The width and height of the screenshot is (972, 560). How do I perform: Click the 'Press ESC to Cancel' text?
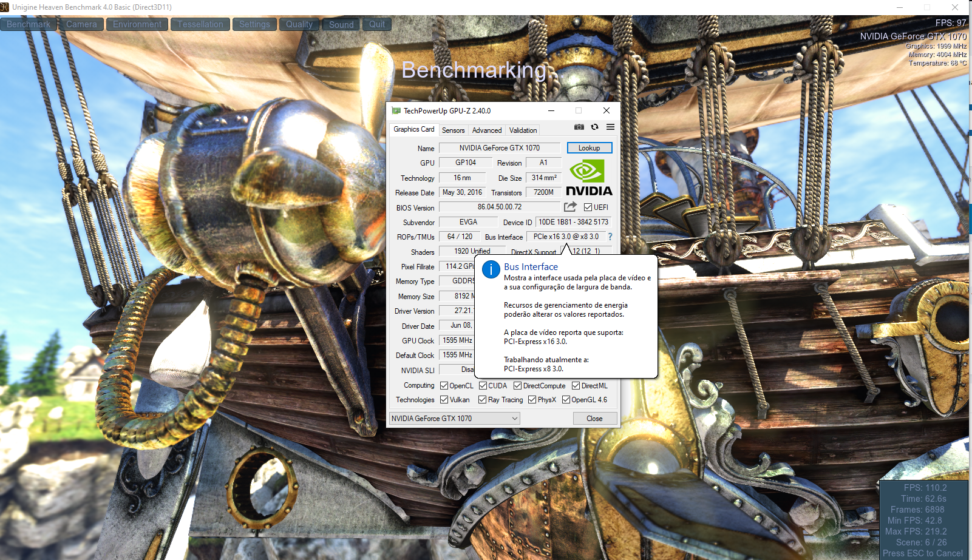click(922, 553)
